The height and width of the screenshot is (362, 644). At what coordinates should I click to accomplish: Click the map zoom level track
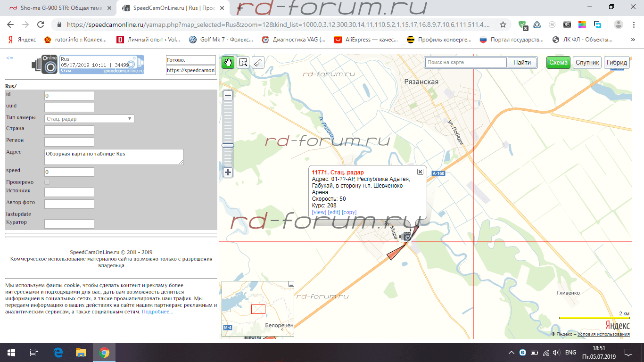pos(228,134)
